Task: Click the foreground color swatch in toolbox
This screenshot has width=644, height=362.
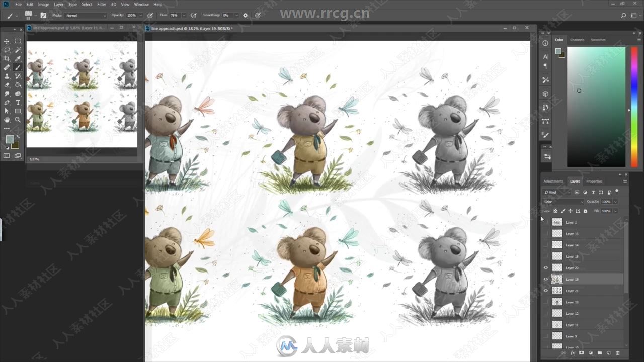Action: tap(10, 139)
